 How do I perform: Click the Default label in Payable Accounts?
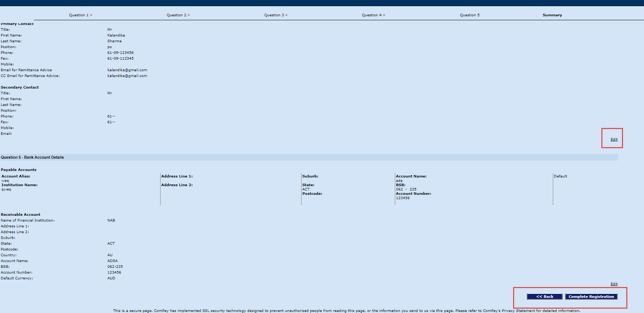click(x=560, y=176)
